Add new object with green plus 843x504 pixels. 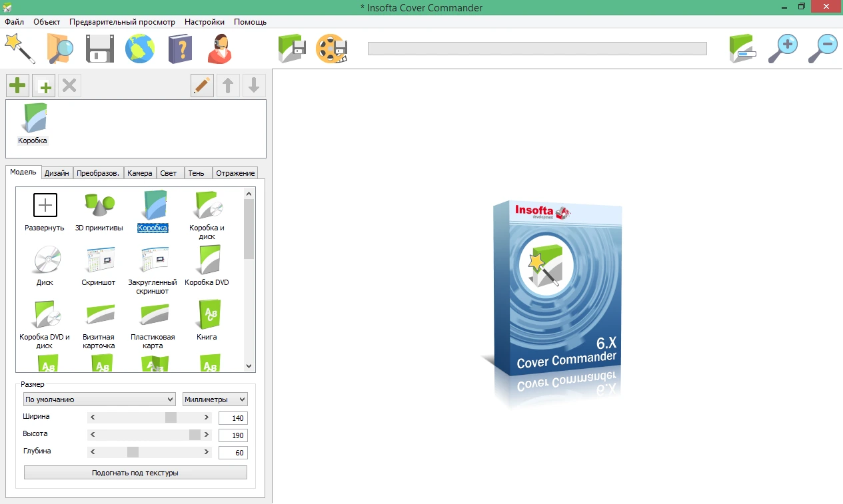pos(17,86)
